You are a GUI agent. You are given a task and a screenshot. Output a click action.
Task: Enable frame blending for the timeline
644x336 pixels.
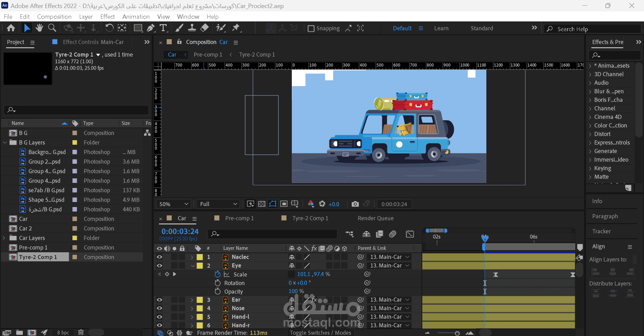(380, 234)
